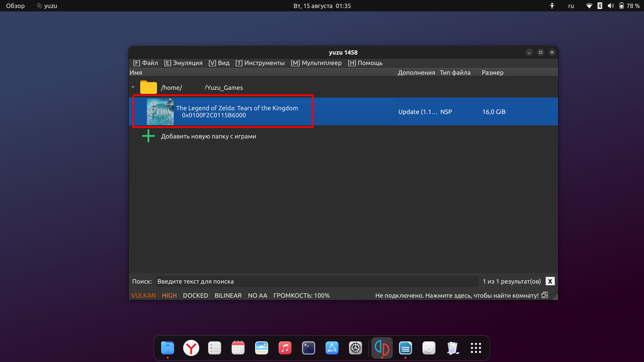
Task: Open the Files manager dock icon
Action: [x=168, y=348]
